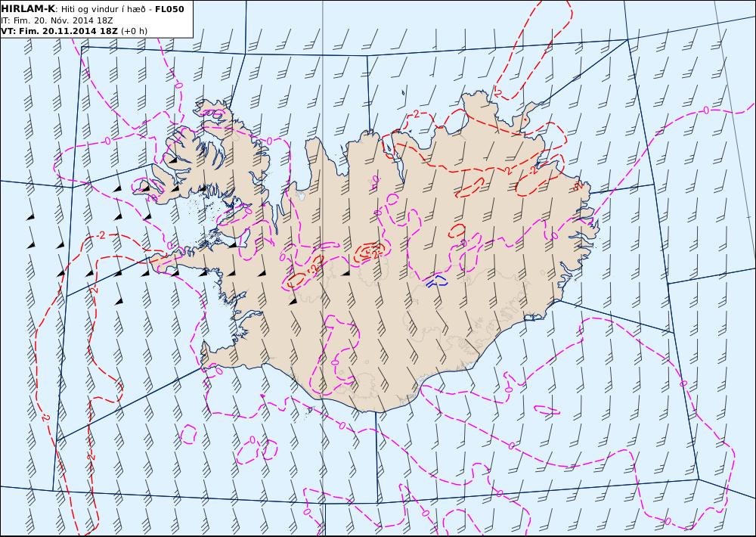The width and height of the screenshot is (756, 537).
Task: Click the HIRLAM-K model title text
Action: coord(29,8)
